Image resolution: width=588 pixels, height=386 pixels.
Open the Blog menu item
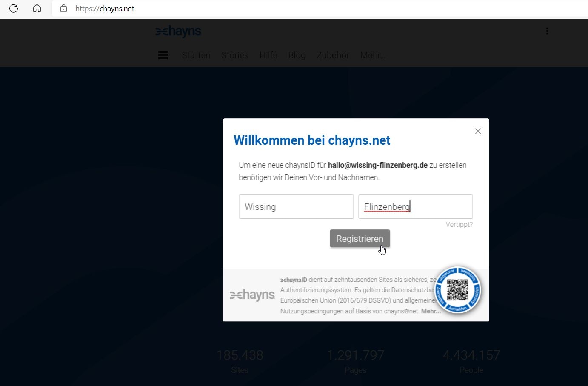click(297, 55)
